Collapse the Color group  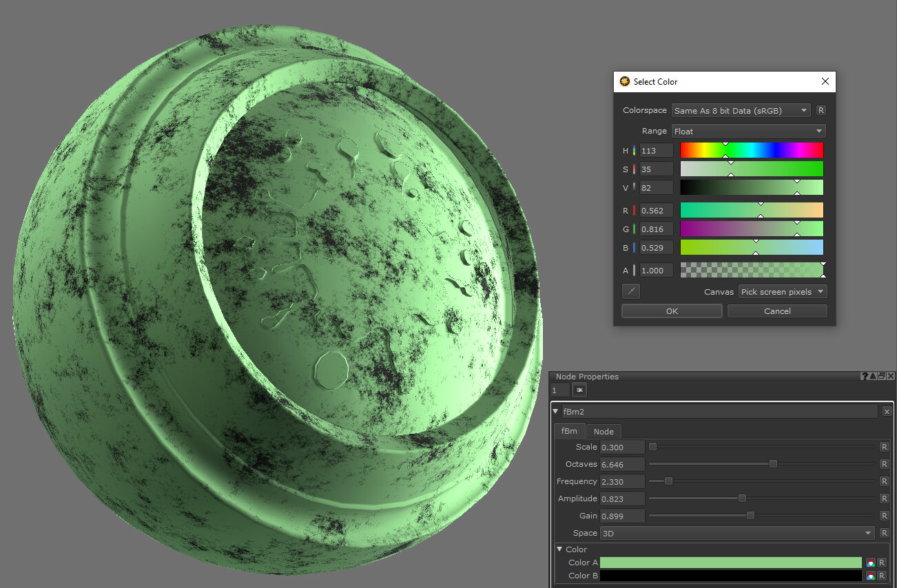pyautogui.click(x=560, y=549)
